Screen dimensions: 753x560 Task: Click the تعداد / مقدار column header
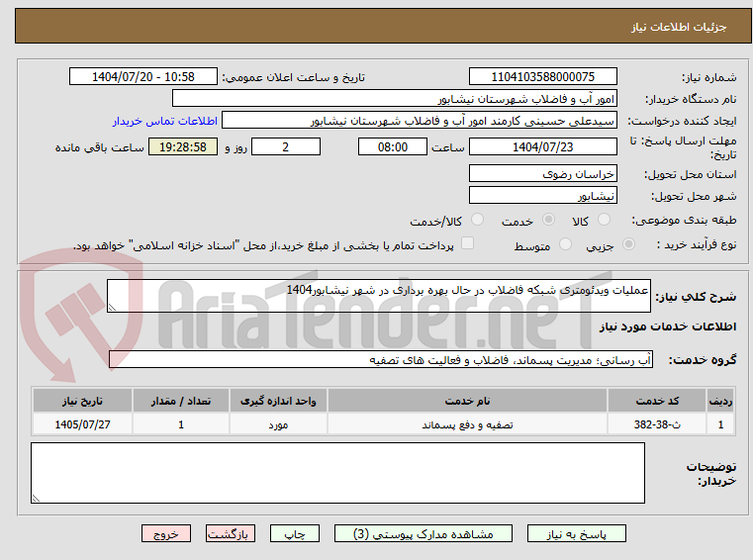pyautogui.click(x=180, y=401)
